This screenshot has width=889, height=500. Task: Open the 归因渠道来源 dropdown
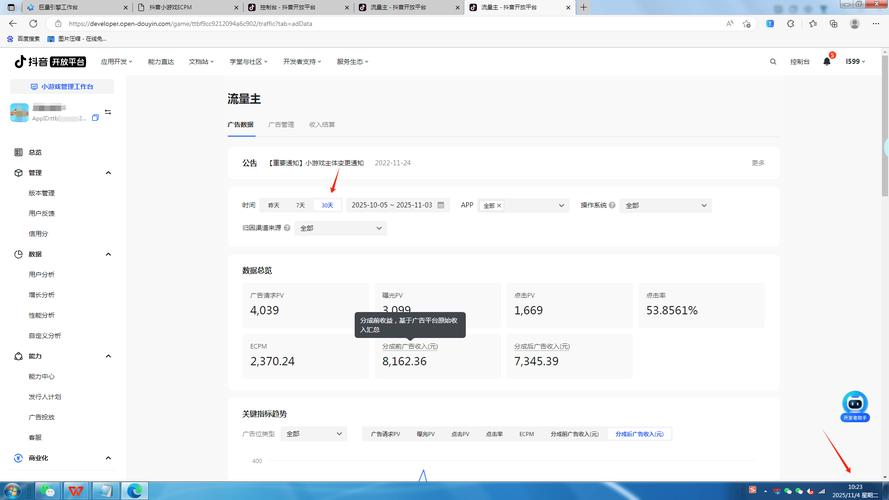coord(341,228)
